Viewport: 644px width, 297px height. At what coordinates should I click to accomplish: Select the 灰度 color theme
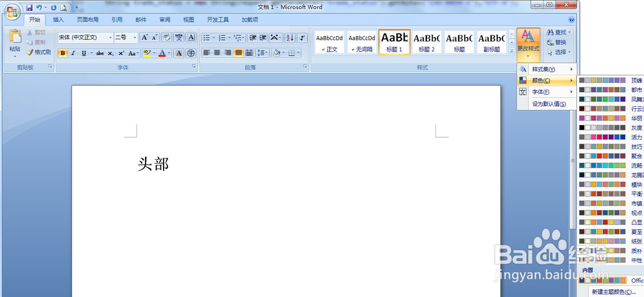point(611,128)
